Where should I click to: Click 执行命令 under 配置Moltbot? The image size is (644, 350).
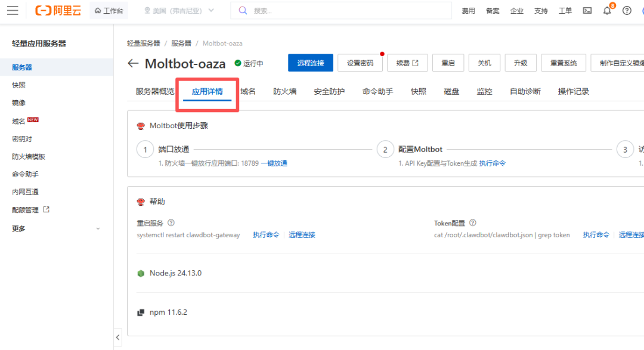[x=493, y=163]
